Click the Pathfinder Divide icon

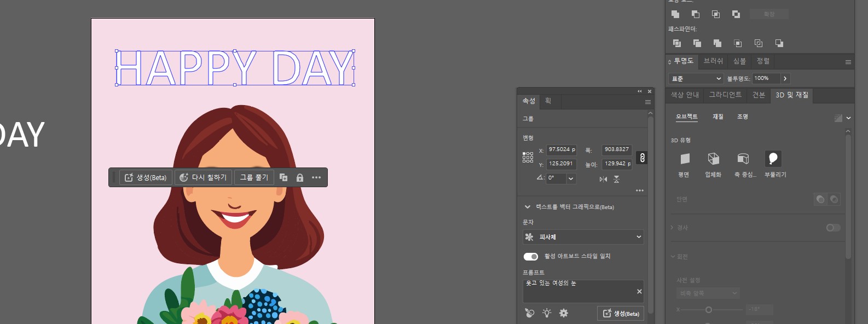[x=677, y=43]
